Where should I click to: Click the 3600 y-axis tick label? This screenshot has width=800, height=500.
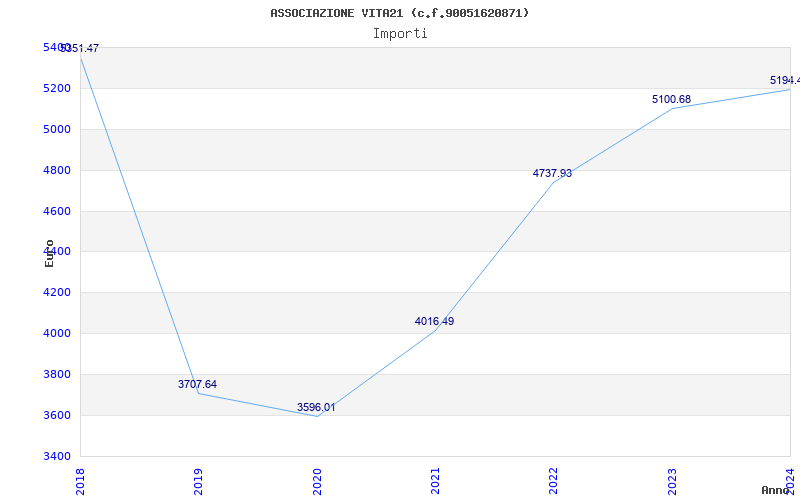pos(57,415)
